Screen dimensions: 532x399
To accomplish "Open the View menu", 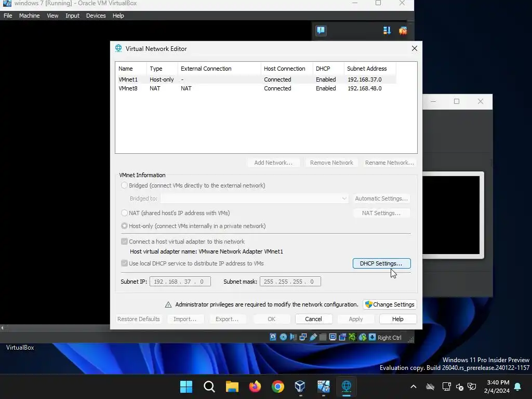I will coord(52,16).
